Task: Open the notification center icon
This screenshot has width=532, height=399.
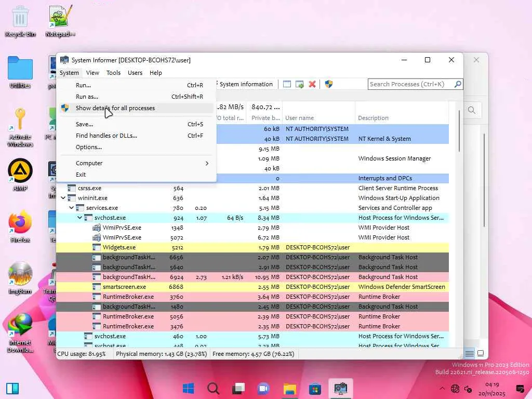Action: click(x=520, y=389)
